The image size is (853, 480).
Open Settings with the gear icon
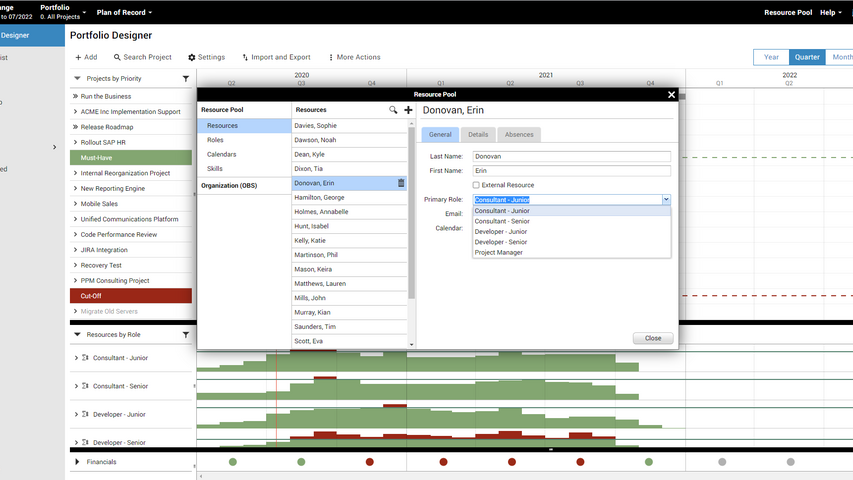[192, 58]
